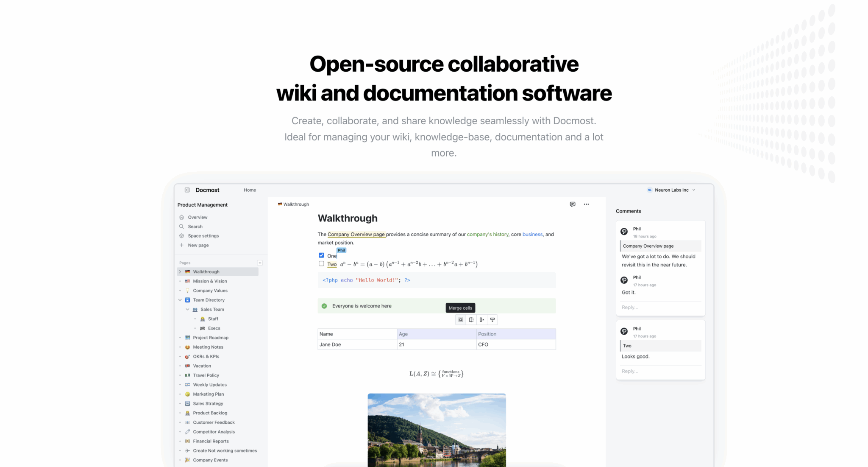Open the three-dot page menu
868x467 pixels.
click(587, 204)
